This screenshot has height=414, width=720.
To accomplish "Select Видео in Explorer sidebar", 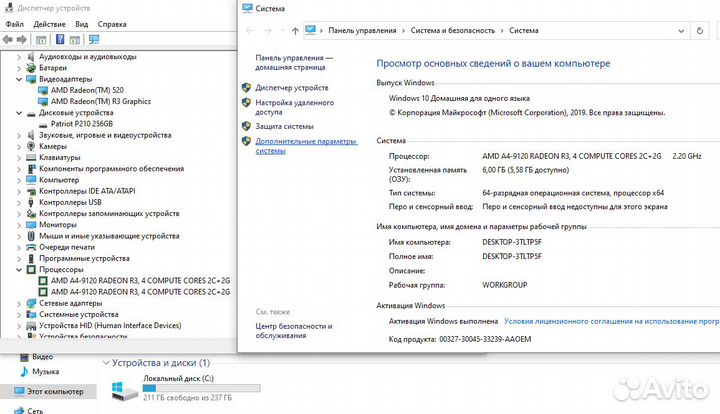I will click(x=42, y=357).
